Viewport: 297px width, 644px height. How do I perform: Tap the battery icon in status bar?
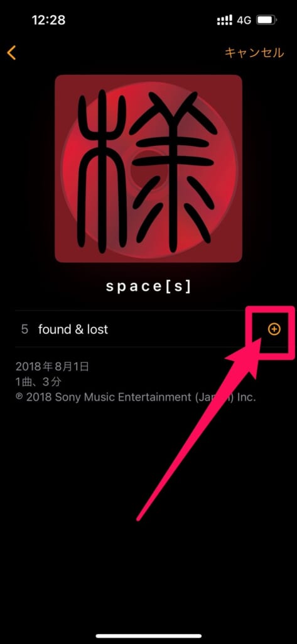(266, 19)
